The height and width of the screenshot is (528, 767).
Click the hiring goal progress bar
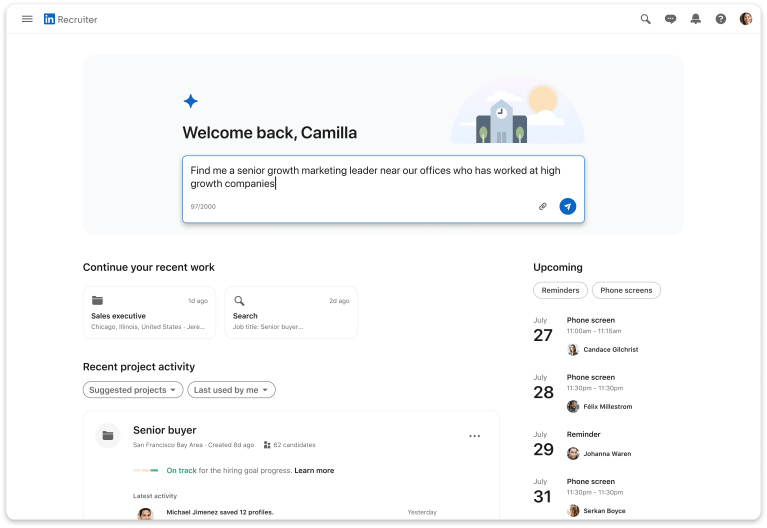pos(147,470)
